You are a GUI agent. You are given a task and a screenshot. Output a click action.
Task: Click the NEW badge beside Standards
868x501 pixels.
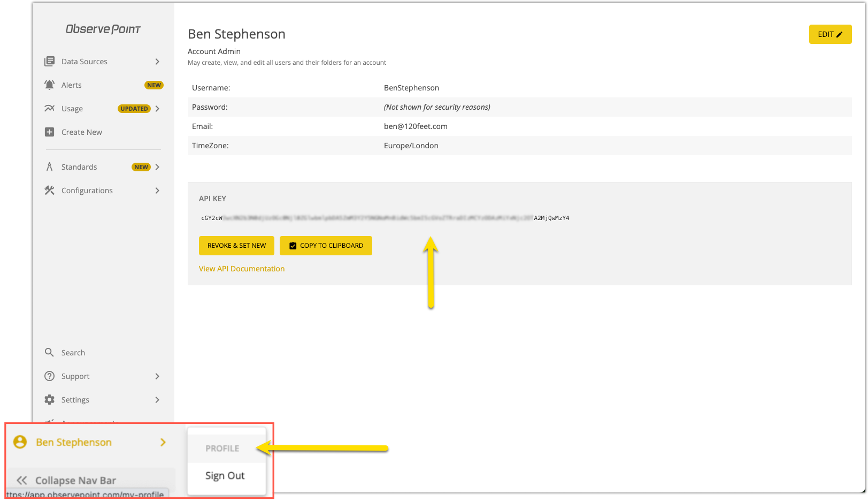coord(141,167)
